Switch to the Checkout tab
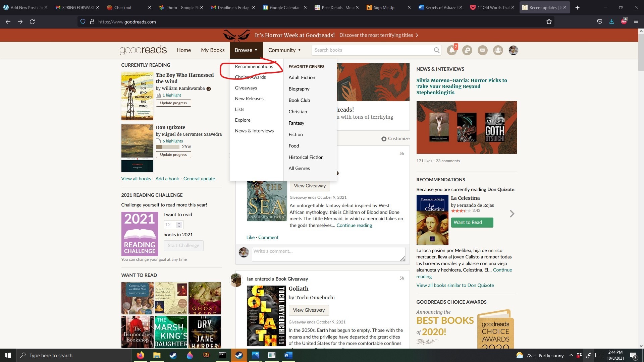This screenshot has width=644, height=362. 129,7
